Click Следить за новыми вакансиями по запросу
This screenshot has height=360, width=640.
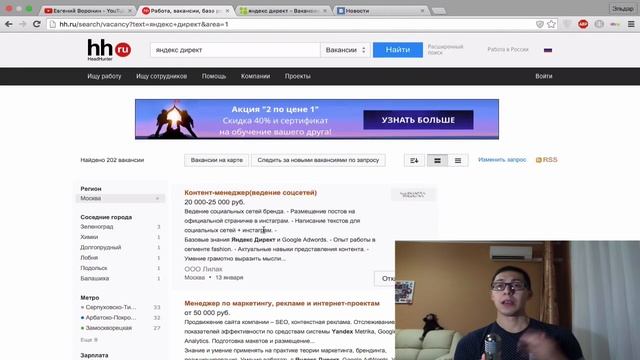pyautogui.click(x=318, y=160)
